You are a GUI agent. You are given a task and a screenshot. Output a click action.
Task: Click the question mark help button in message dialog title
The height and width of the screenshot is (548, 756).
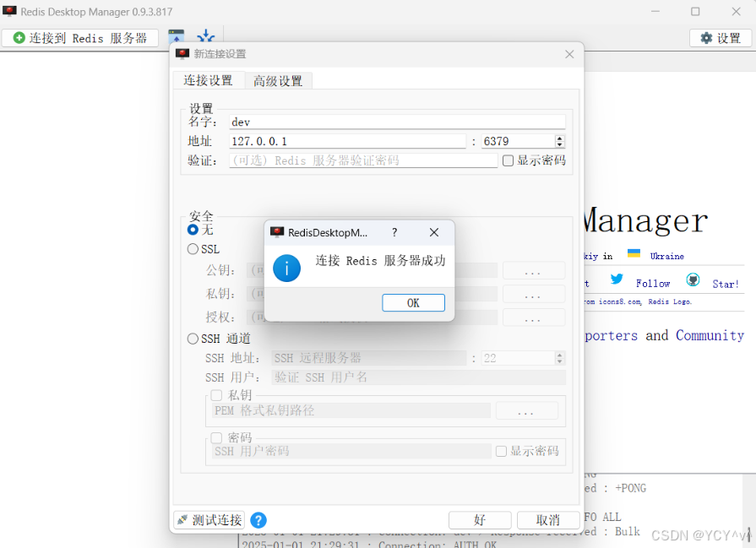394,232
